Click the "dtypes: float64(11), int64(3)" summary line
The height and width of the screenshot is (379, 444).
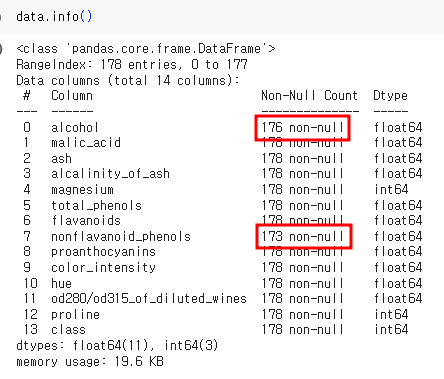point(117,345)
